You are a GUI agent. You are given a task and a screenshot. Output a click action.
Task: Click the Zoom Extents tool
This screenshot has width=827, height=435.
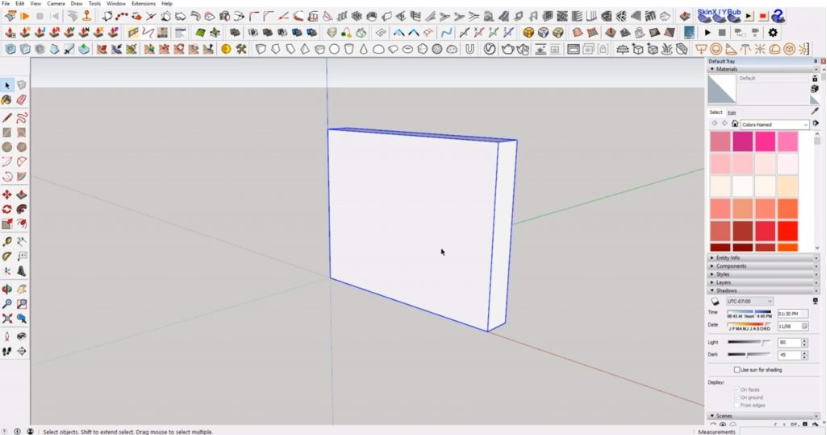tap(7, 318)
